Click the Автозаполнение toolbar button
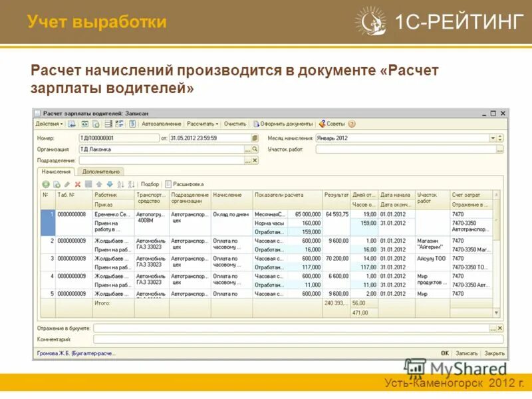532x399 pixels. [x=162, y=122]
